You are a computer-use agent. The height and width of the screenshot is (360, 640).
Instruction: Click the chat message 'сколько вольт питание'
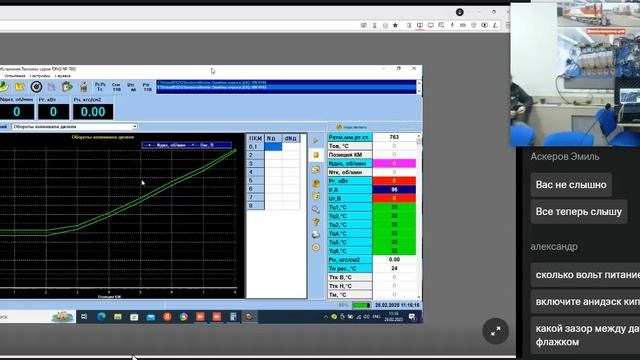(585, 275)
